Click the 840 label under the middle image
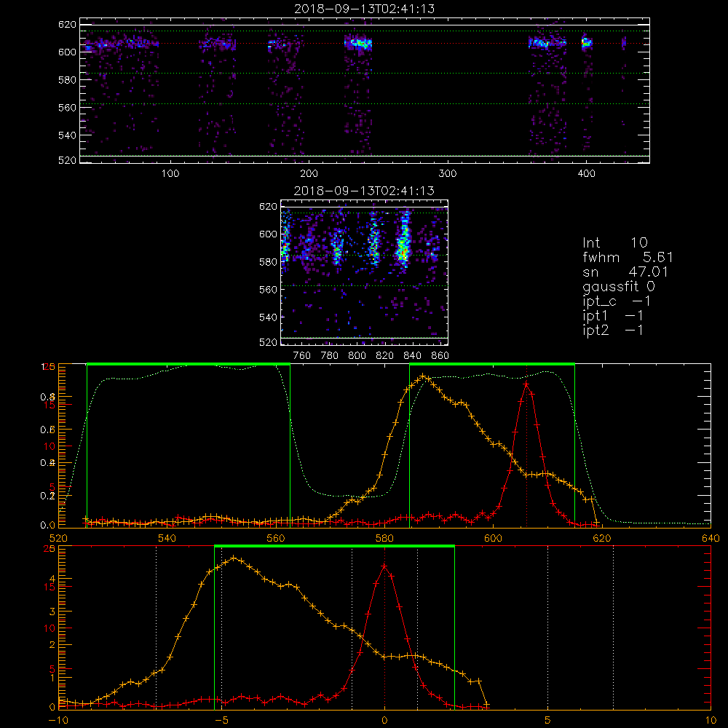Image resolution: width=728 pixels, height=728 pixels. (x=413, y=356)
